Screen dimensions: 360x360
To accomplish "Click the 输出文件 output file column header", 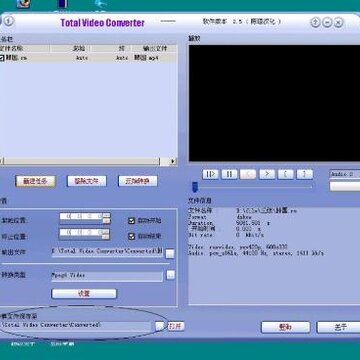I will click(x=154, y=48).
